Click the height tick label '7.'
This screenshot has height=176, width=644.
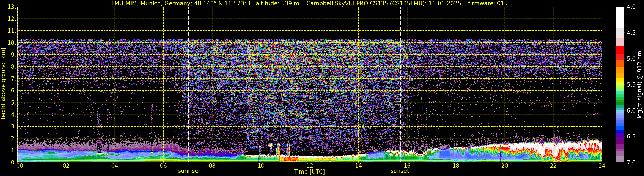[x=13, y=79]
